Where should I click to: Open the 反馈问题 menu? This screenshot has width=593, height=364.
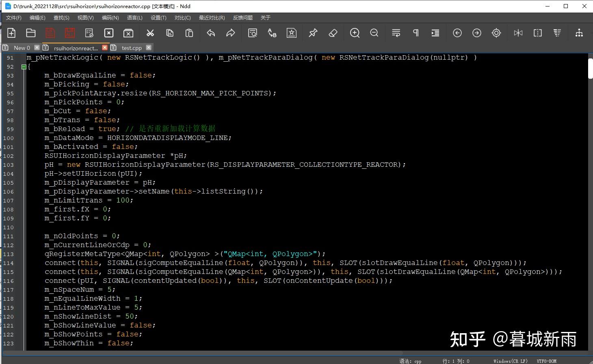point(243,18)
